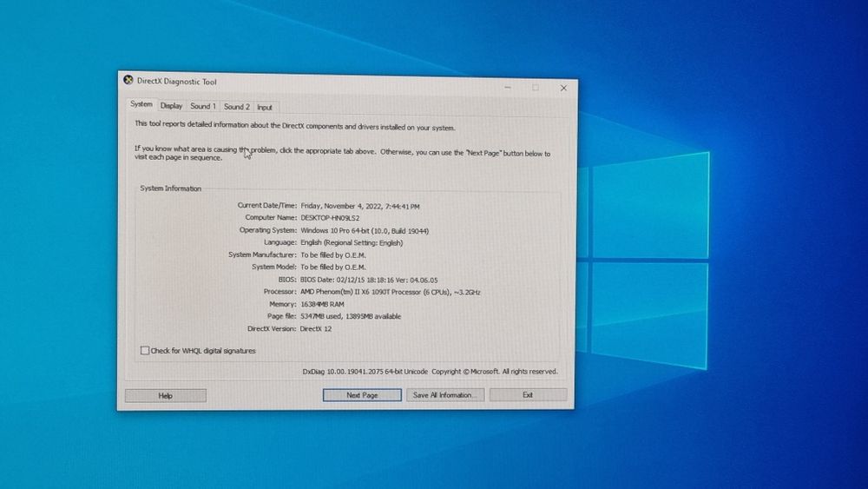Open the Display tab

[171, 106]
